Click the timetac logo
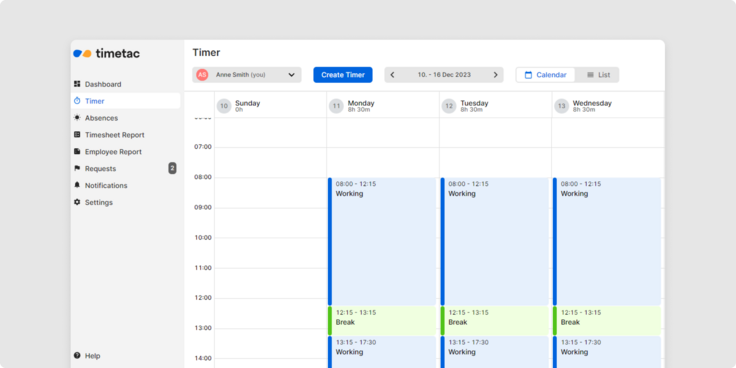The width and height of the screenshot is (736, 368). coord(107,54)
